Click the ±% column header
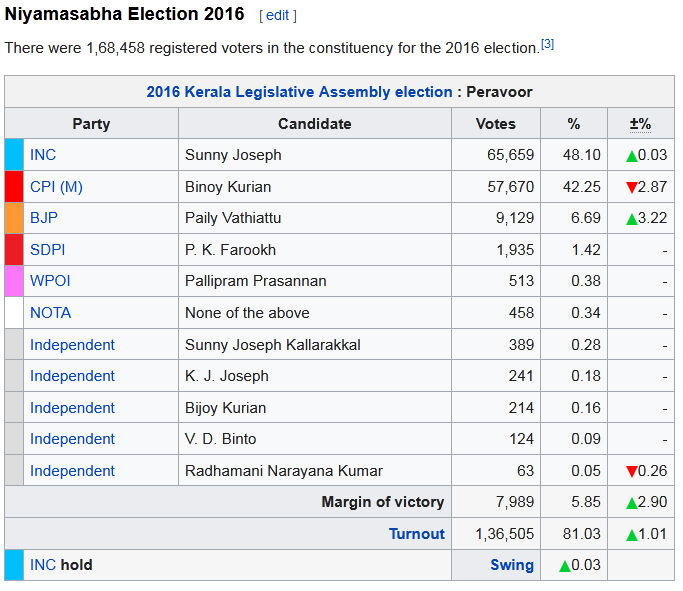The height and width of the screenshot is (591, 683). point(640,124)
